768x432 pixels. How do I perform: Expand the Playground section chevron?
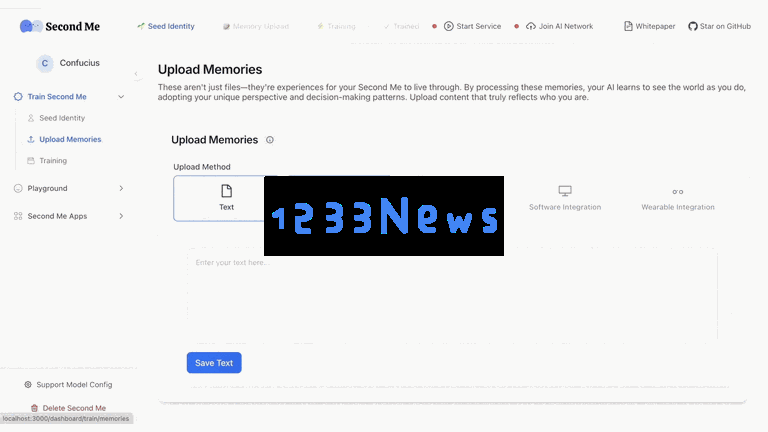(121, 189)
